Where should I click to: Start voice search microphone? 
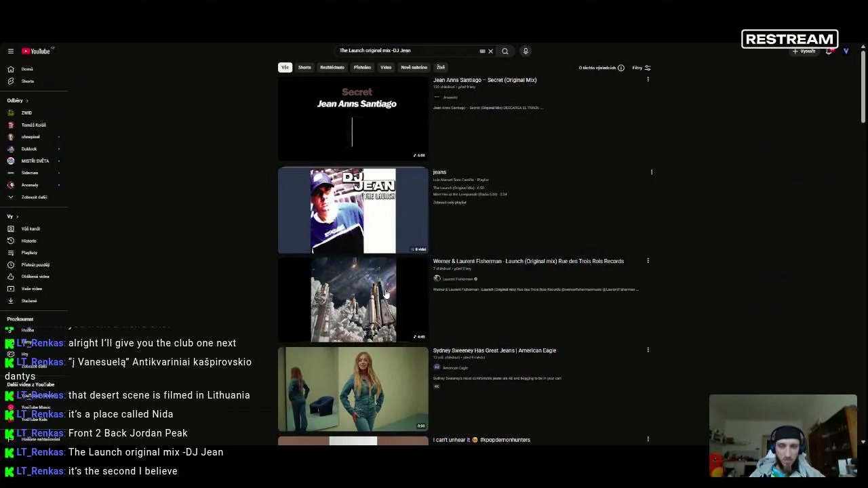click(x=526, y=52)
